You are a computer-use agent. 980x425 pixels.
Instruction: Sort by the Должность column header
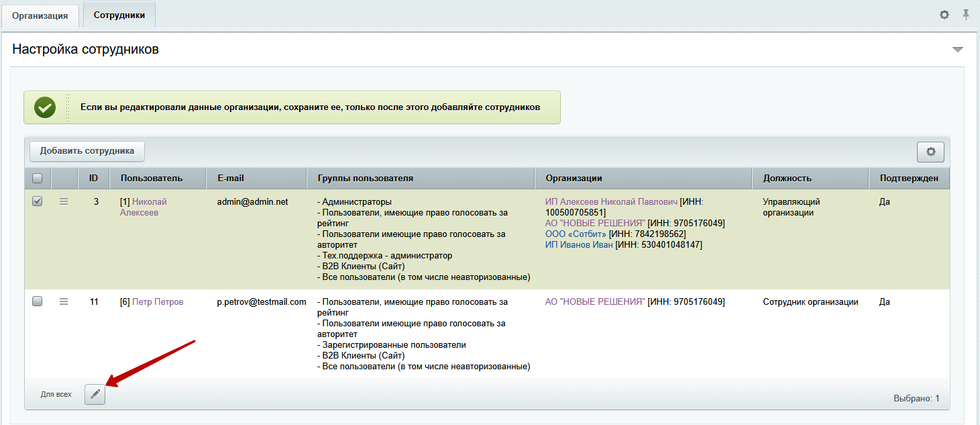pos(787,179)
